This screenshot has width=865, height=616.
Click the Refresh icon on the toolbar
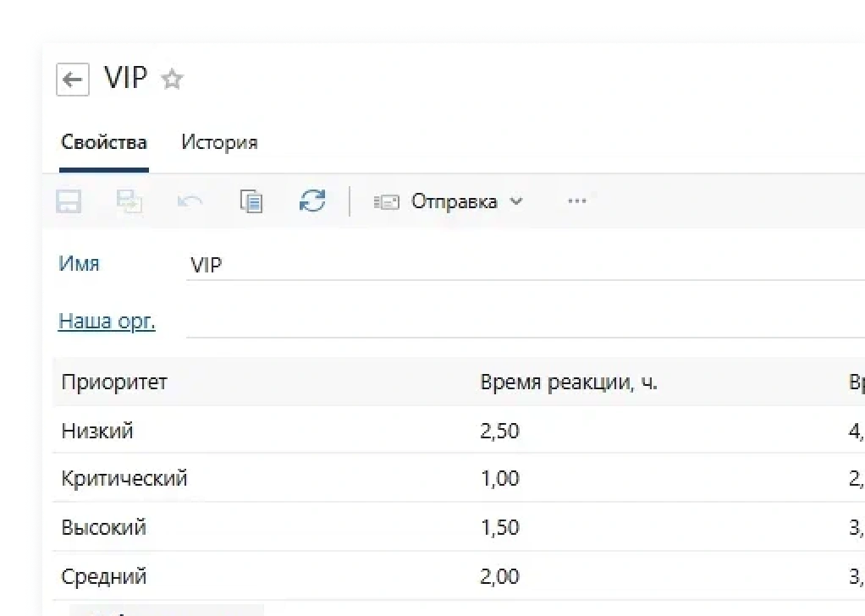[312, 201]
